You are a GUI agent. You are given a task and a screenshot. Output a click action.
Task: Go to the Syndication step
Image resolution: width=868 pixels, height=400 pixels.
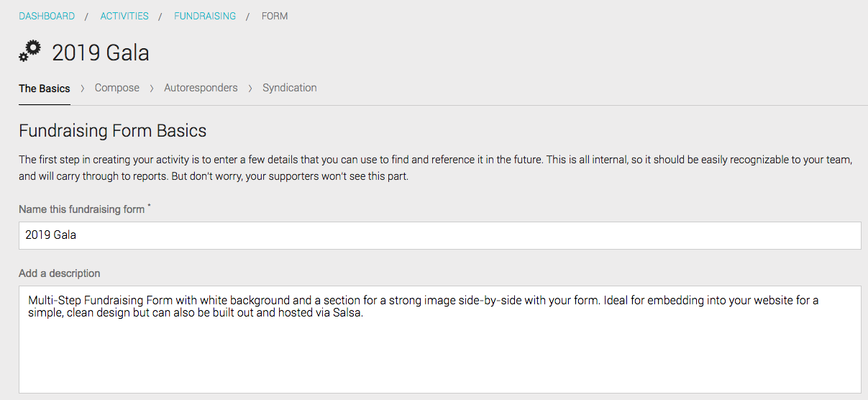290,88
